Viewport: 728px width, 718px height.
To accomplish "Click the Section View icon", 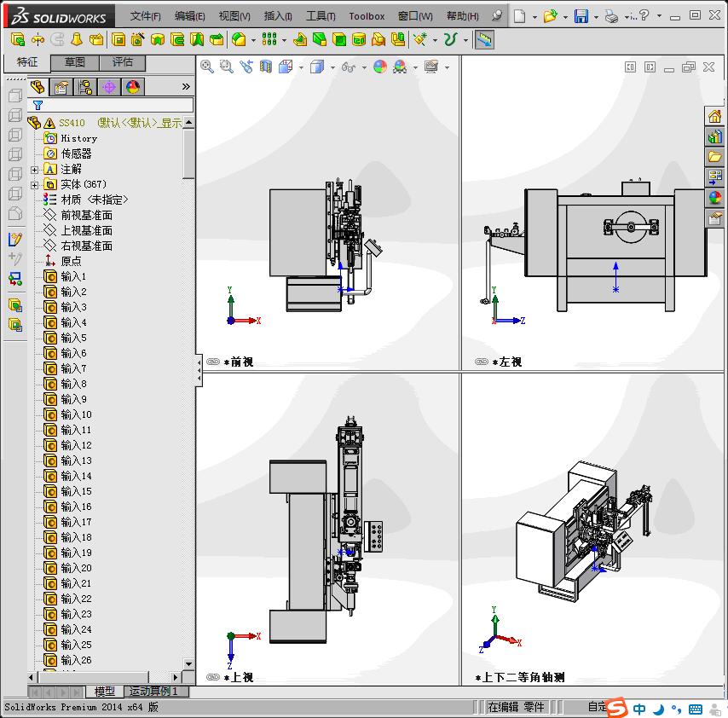I will point(266,67).
